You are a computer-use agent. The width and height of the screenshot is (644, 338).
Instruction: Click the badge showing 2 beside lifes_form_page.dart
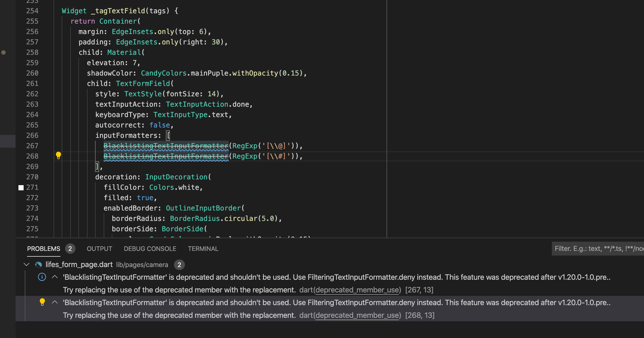(x=179, y=264)
